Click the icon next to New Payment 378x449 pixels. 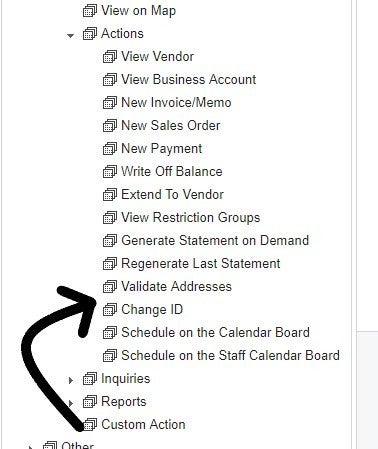coord(110,149)
